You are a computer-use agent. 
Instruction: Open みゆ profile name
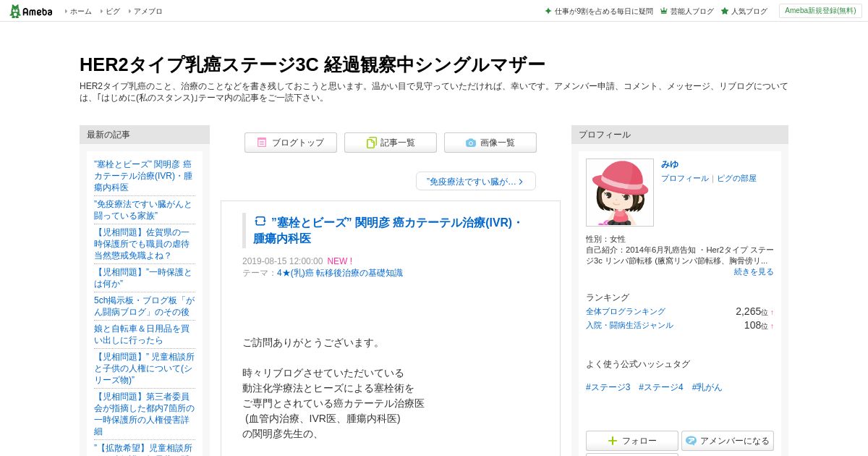tap(670, 164)
